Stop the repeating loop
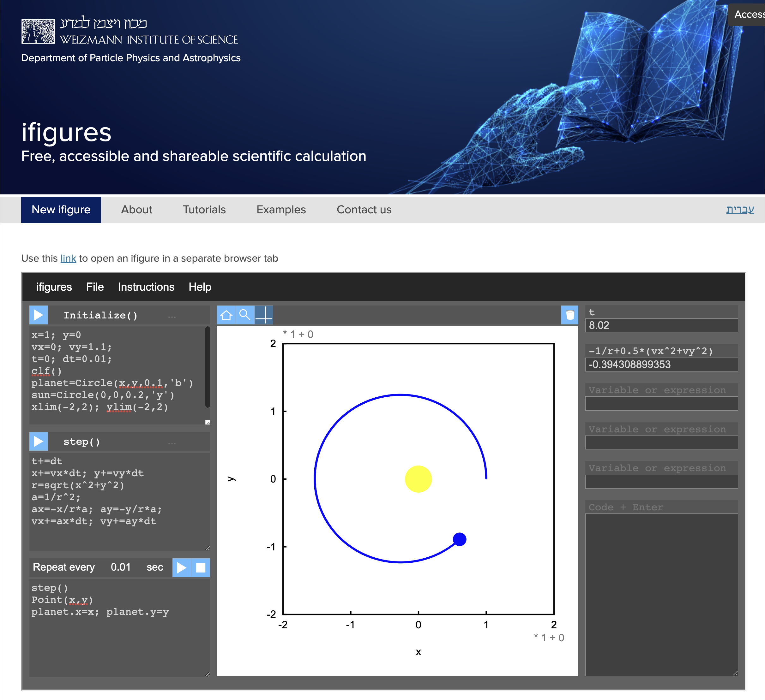 (200, 567)
